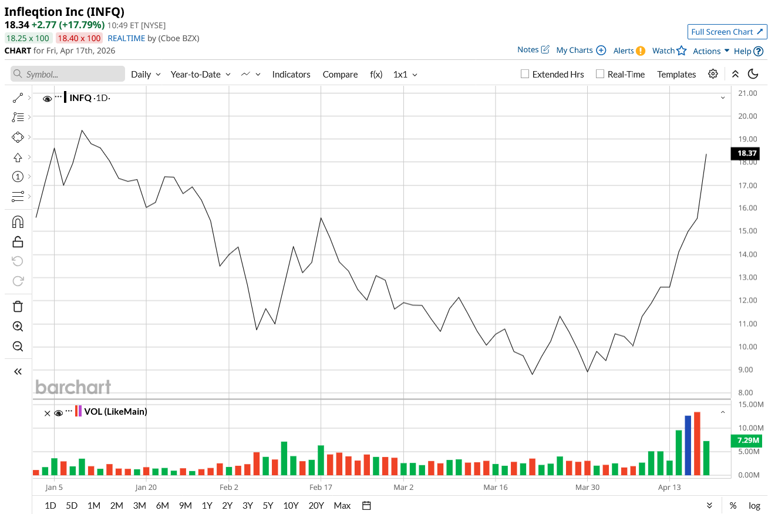Open Full Screen Chart
Viewport: 768px width, 514px height.
coord(727,32)
